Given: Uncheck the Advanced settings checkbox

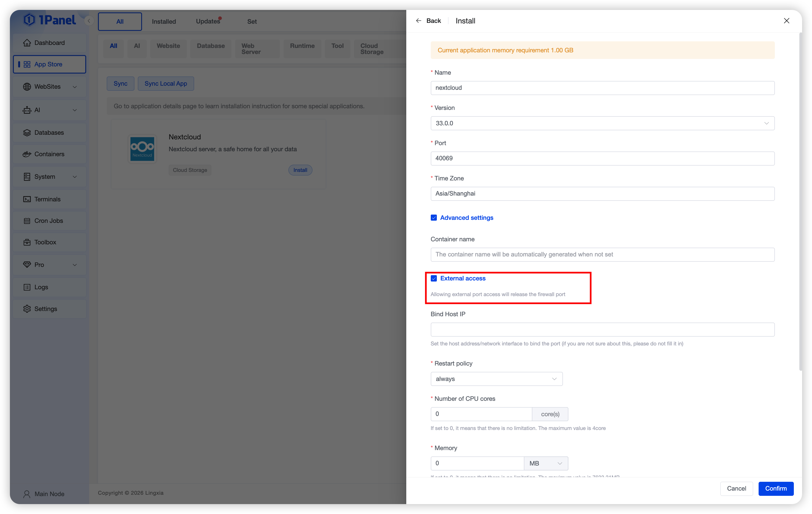Looking at the screenshot, I should point(434,218).
